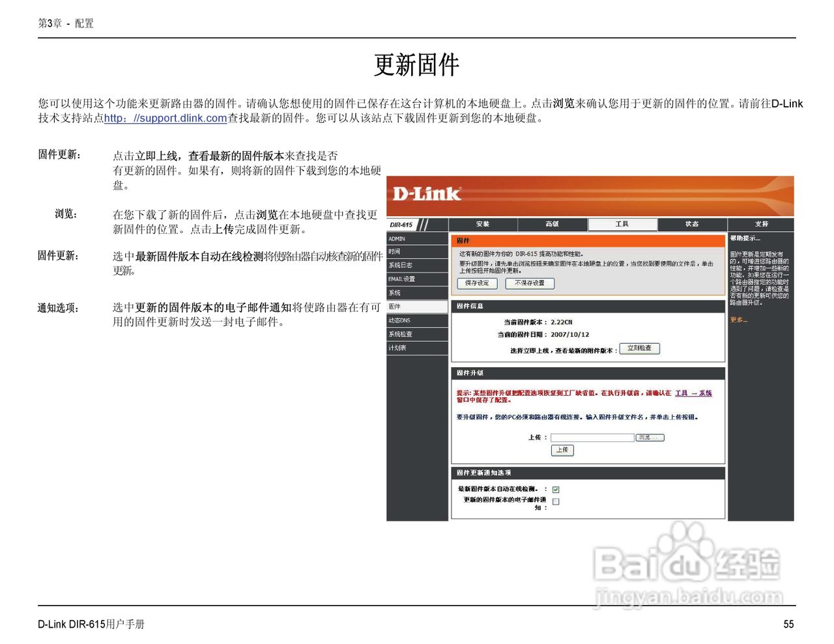Select ADMIN in the sidebar menu
This screenshot has height=644, width=834.
[x=417, y=239]
